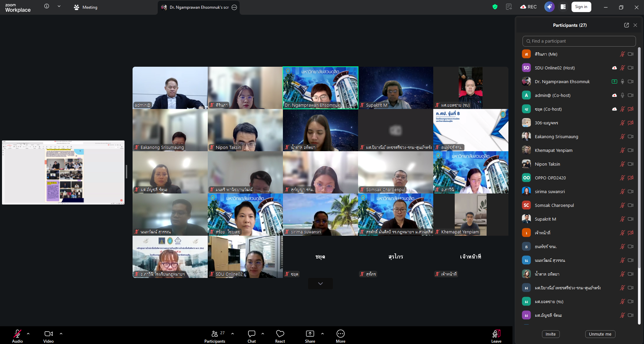Click the Find a participant search field
This screenshot has height=344, width=644.
[x=579, y=41]
